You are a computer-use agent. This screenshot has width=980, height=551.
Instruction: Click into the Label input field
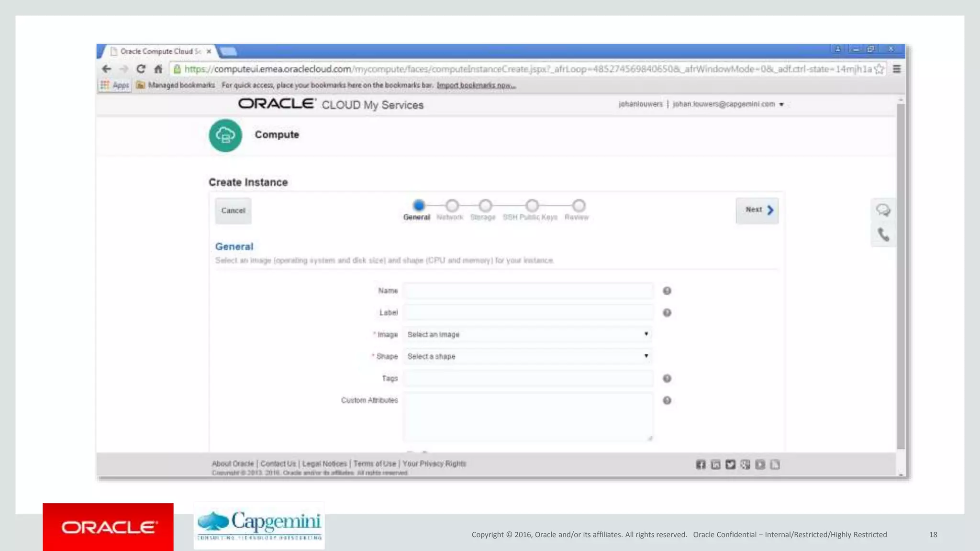pyautogui.click(x=527, y=313)
